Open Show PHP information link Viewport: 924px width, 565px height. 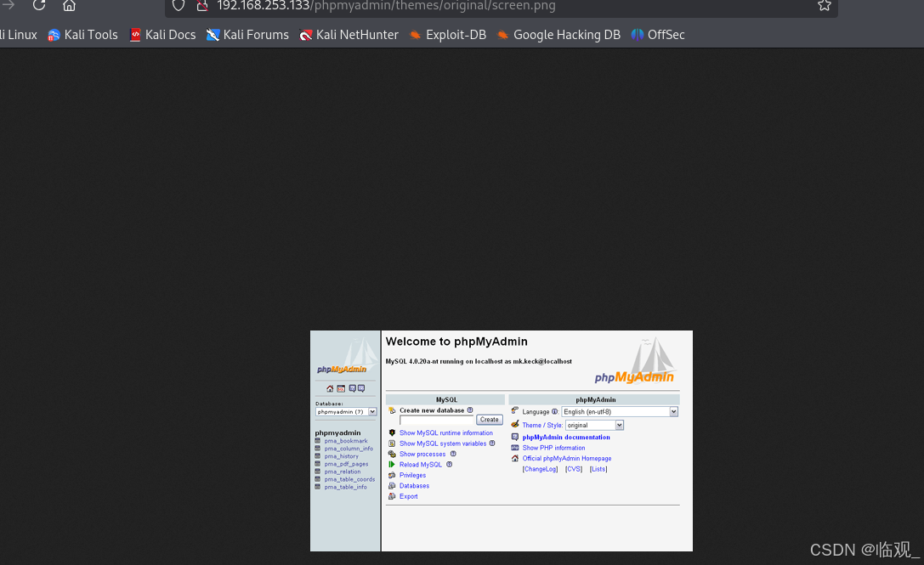click(553, 448)
